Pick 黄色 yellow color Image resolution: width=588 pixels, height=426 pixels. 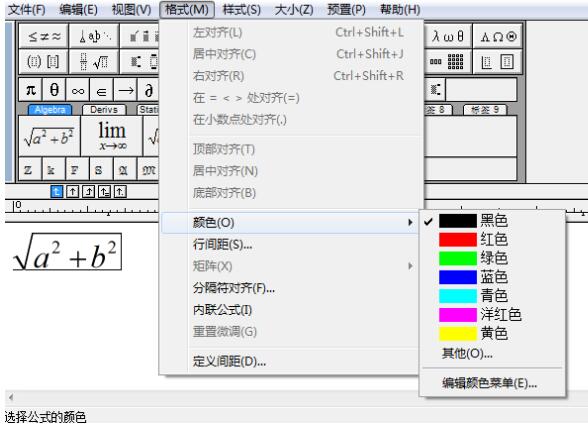coord(492,333)
